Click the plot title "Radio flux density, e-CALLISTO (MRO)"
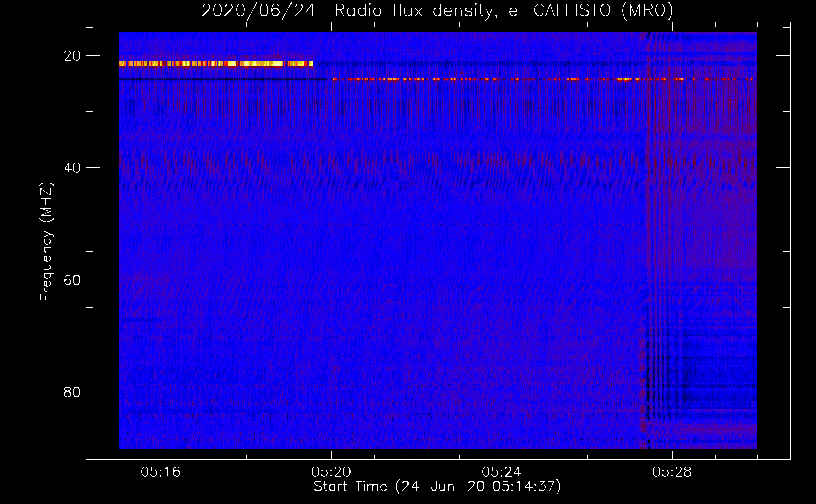The image size is (816, 504). [504, 11]
